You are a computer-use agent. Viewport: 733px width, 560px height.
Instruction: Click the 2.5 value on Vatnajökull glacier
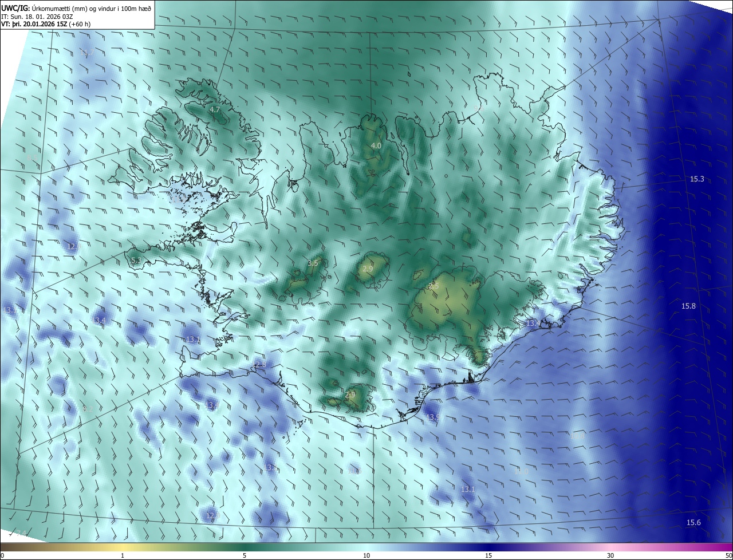[434, 285]
